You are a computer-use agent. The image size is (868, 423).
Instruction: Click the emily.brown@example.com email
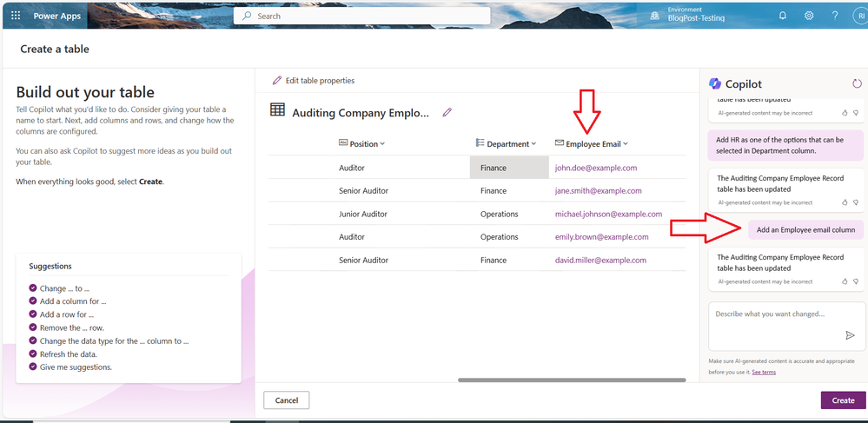coord(602,236)
